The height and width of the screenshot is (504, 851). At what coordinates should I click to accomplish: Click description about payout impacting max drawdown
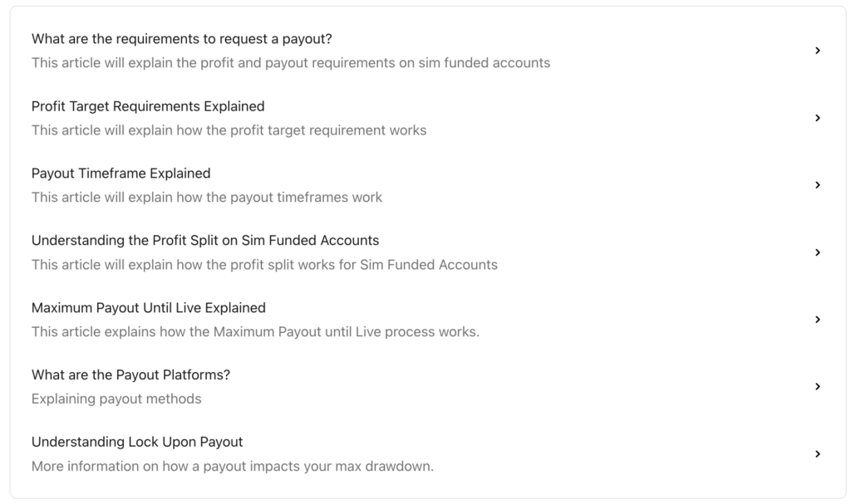[x=233, y=466]
